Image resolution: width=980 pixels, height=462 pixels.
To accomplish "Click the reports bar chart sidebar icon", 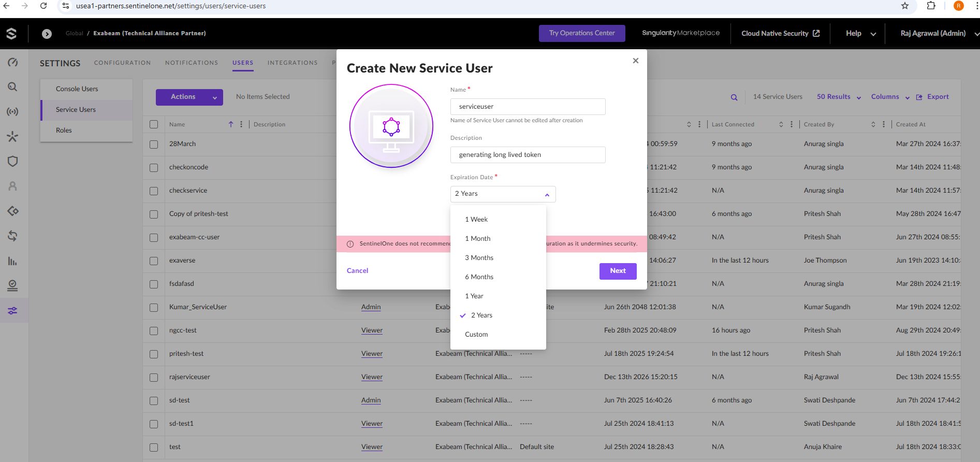I will pos(12,261).
